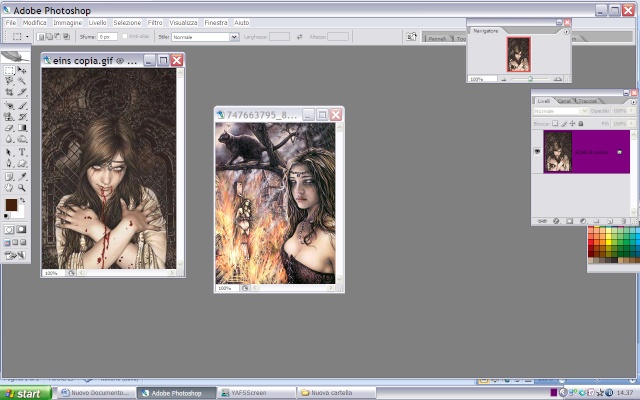This screenshot has height=400, width=640.
Task: Select the History Brush tool
Action: (x=22, y=117)
